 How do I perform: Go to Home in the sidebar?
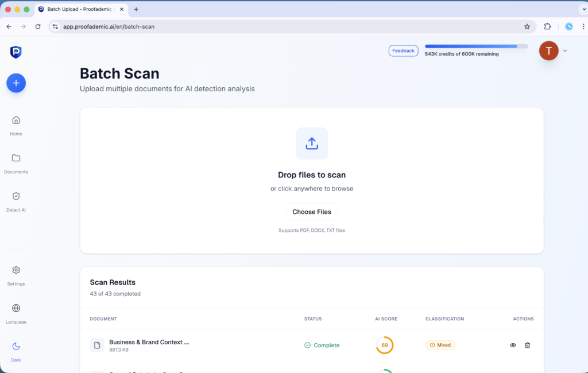(x=16, y=126)
